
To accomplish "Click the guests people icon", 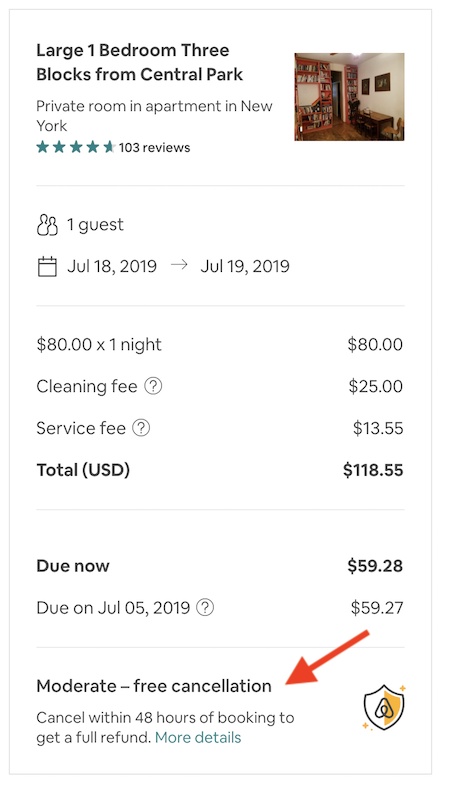I will (47, 225).
